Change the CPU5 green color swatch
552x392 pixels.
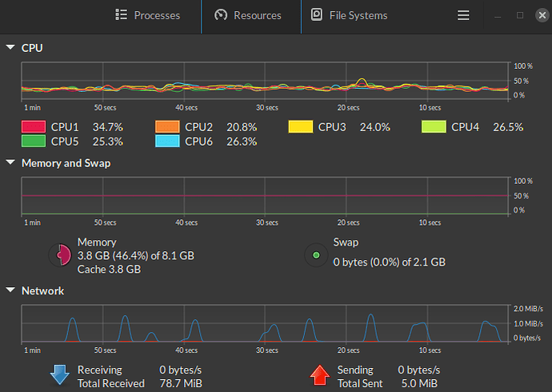33,142
